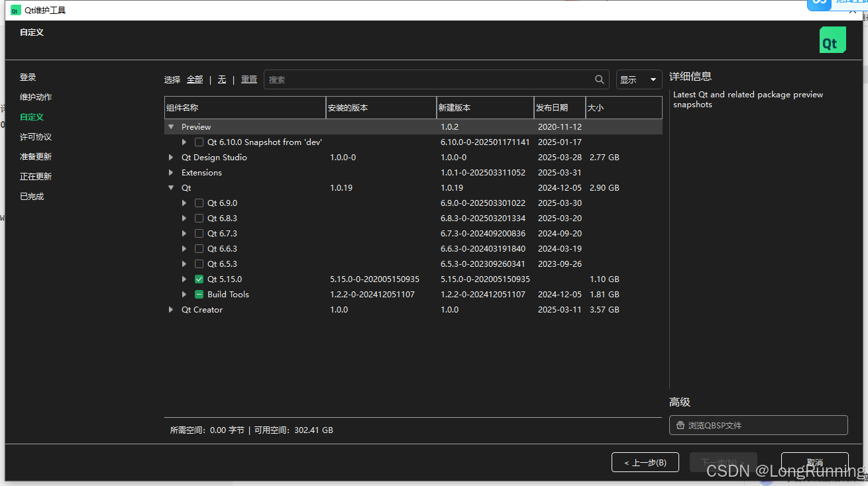Click the 3.57 GB size value
The width and height of the screenshot is (868, 486).
(604, 310)
